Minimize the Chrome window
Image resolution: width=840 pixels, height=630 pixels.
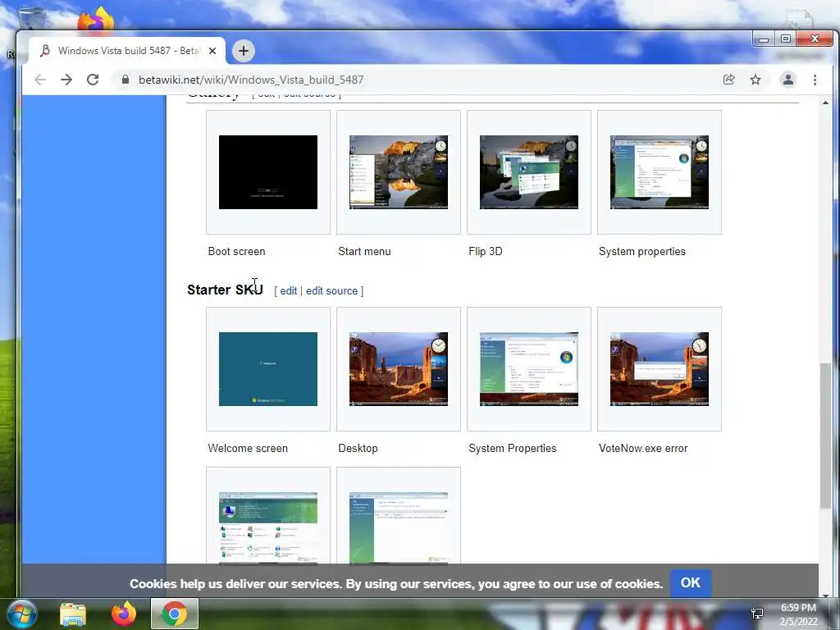(x=764, y=39)
